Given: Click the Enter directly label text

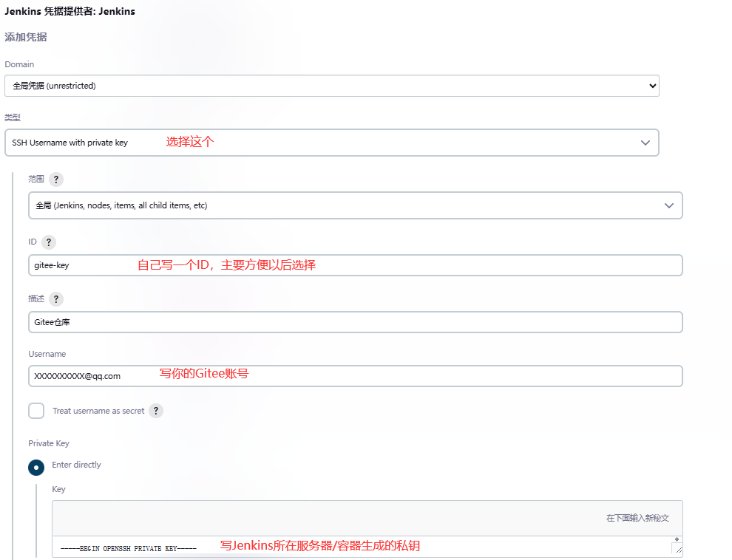Looking at the screenshot, I should pyautogui.click(x=76, y=465).
